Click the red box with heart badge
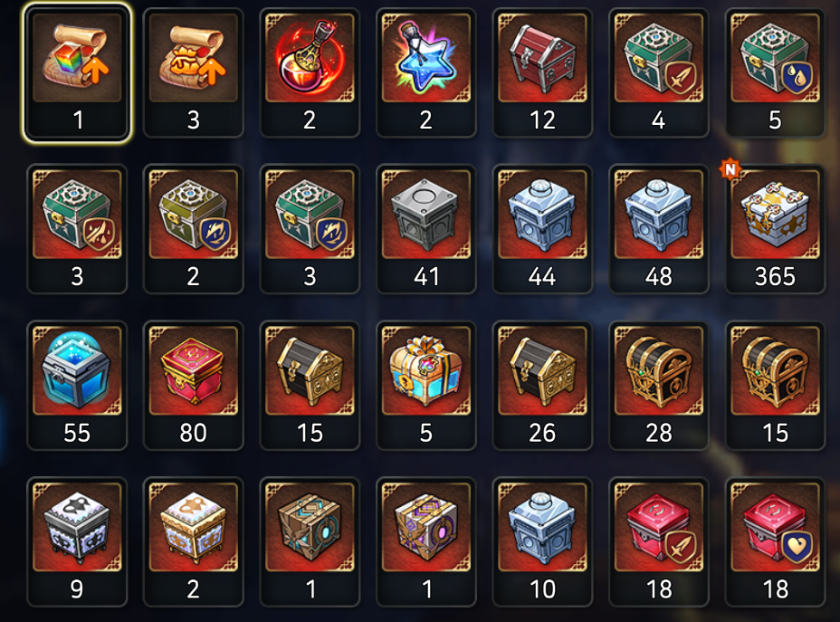The height and width of the screenshot is (622, 840). [775, 541]
